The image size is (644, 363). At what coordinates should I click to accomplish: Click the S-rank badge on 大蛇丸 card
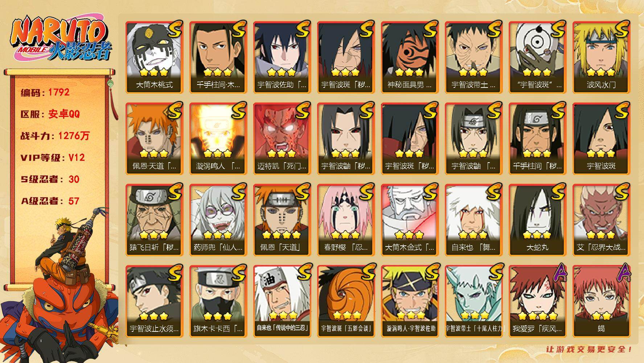(x=558, y=191)
